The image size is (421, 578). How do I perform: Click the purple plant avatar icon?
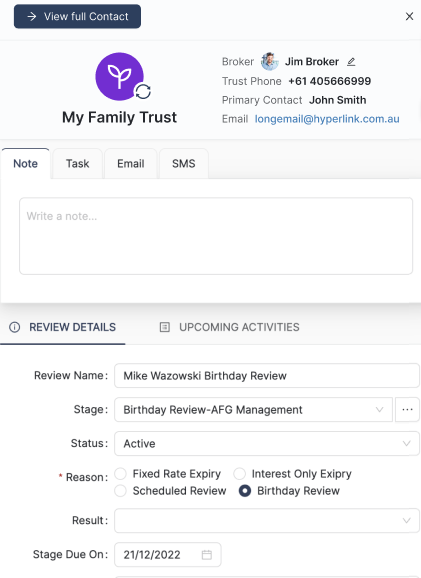tap(119, 76)
